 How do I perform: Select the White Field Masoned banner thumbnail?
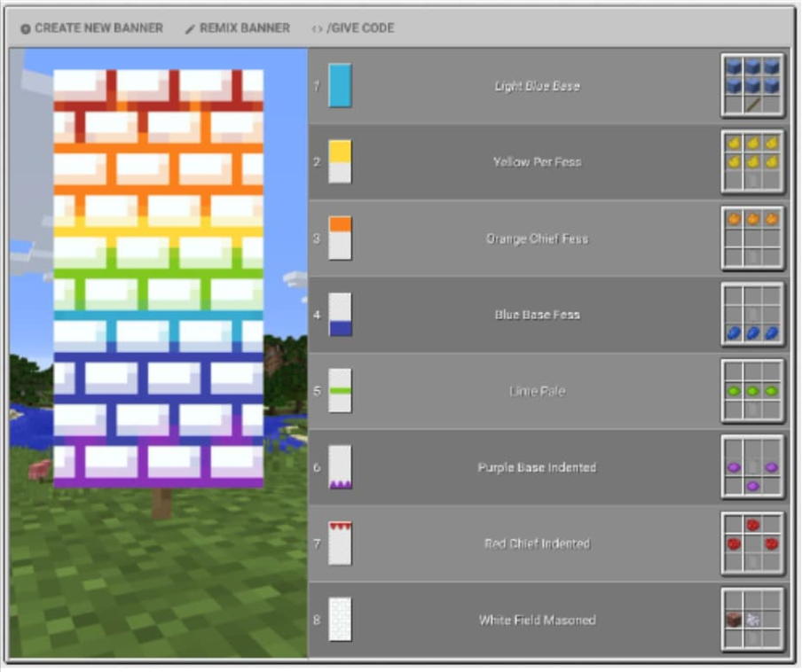(x=340, y=620)
